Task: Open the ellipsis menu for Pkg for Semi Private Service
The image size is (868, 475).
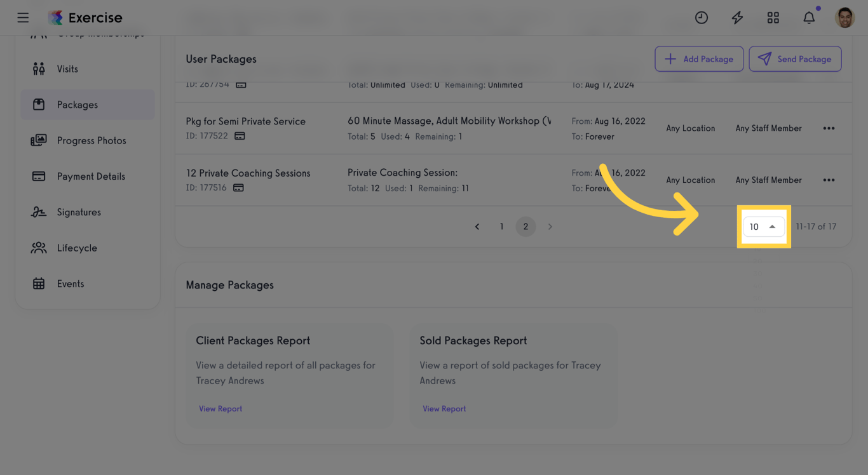Action: point(829,128)
